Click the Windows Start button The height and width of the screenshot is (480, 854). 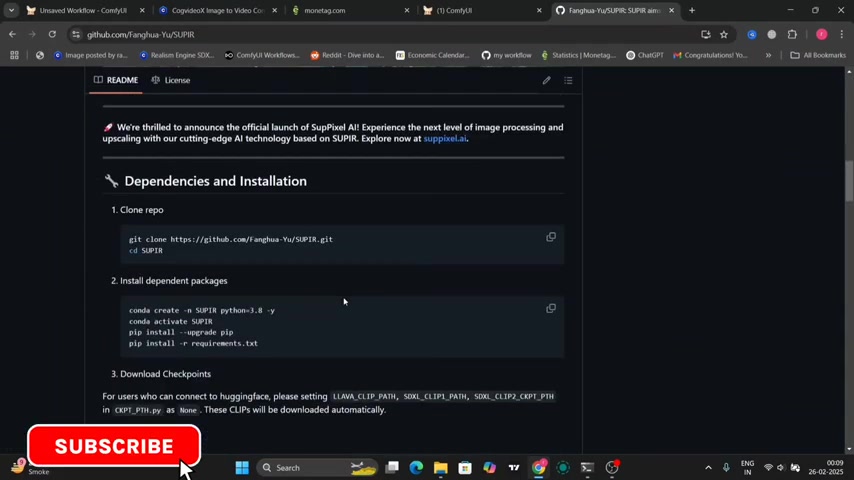pyautogui.click(x=242, y=467)
